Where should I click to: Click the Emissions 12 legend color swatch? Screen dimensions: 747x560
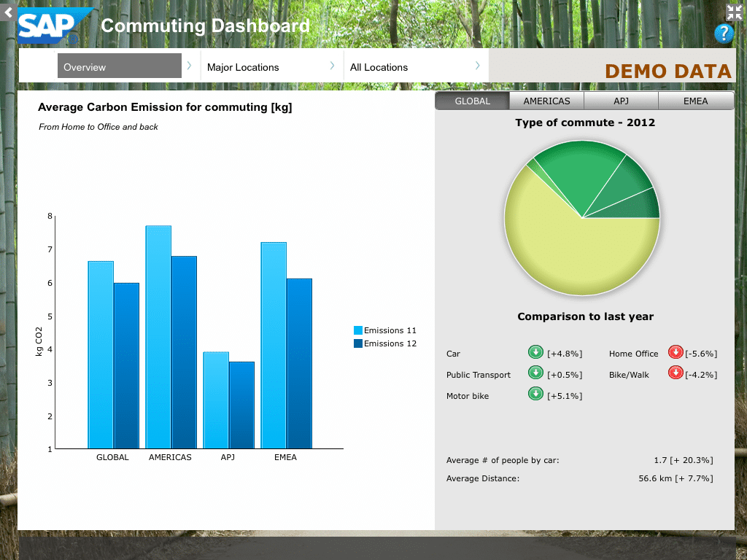point(358,343)
